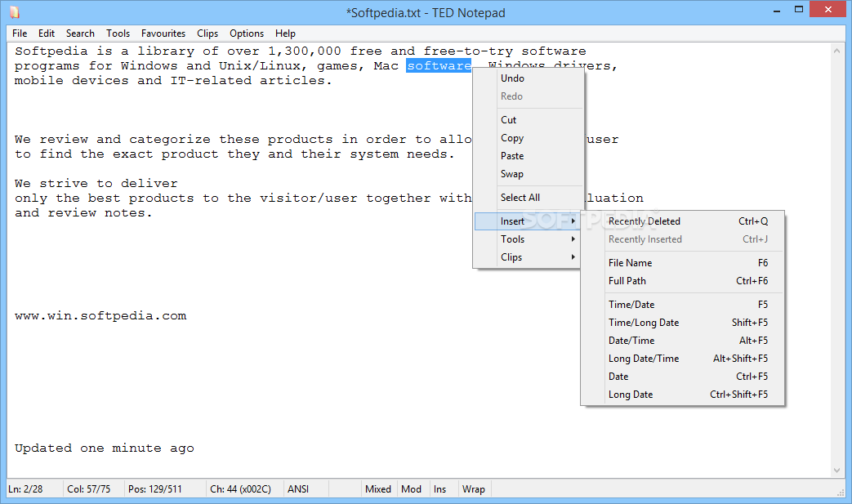Viewport: 852px width, 504px height.
Task: Open the Options menu
Action: click(246, 33)
